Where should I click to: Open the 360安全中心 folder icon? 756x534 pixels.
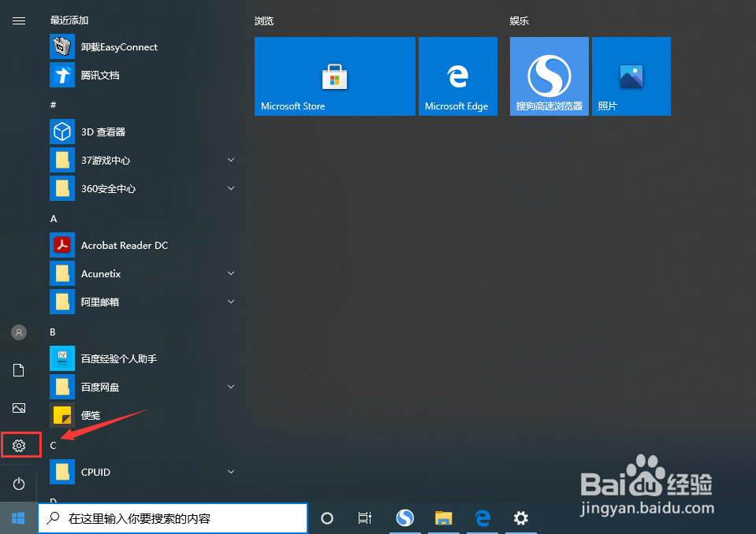[x=62, y=188]
